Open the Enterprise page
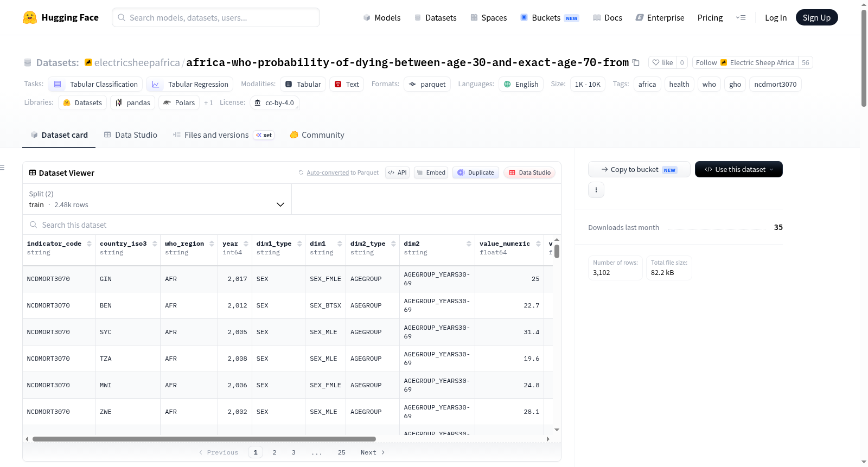This screenshot has height=467, width=868. pyautogui.click(x=660, y=18)
